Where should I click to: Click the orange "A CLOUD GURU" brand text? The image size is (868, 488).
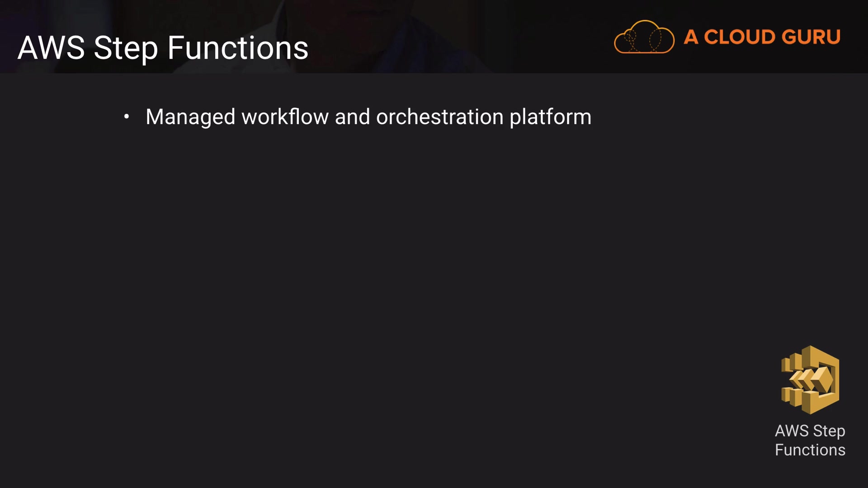pos(762,37)
